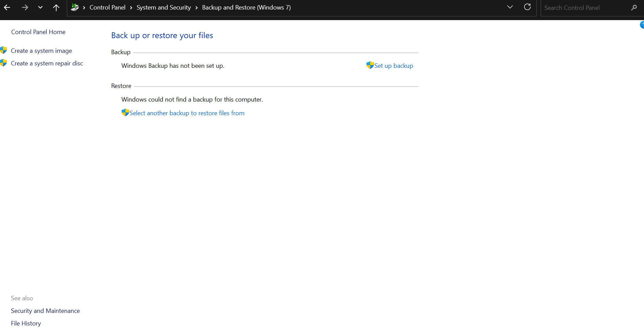This screenshot has width=644, height=333.
Task: Expand the chevron before Control Panel breadcrumb
Action: click(84, 7)
